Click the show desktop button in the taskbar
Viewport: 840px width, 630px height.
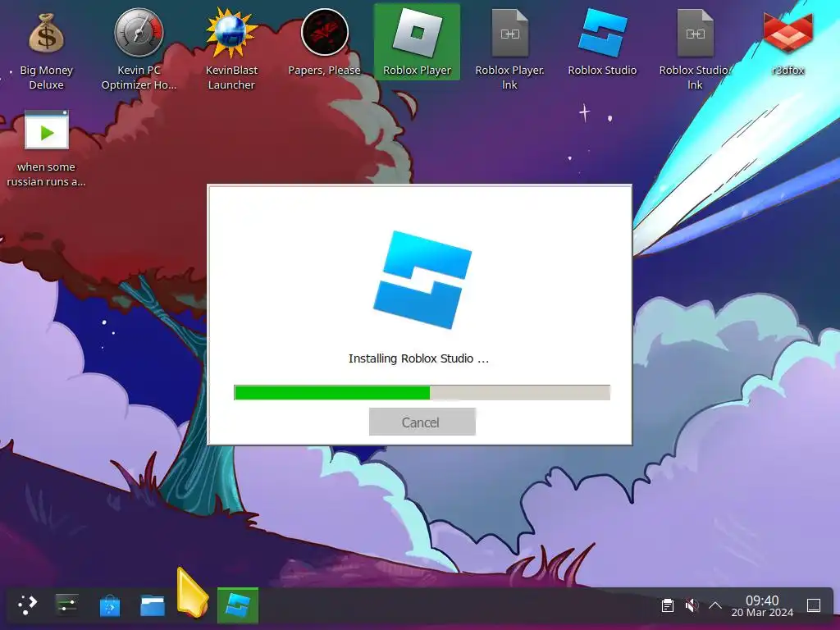813,605
